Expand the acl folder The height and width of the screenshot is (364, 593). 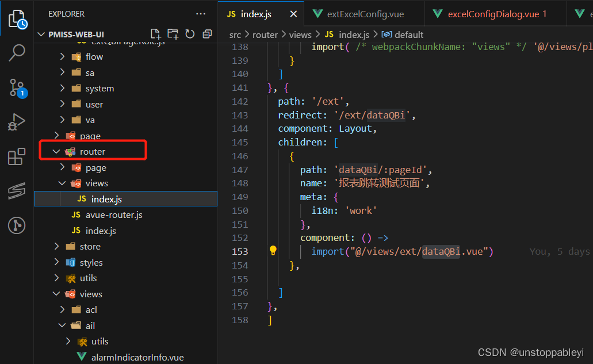point(62,309)
